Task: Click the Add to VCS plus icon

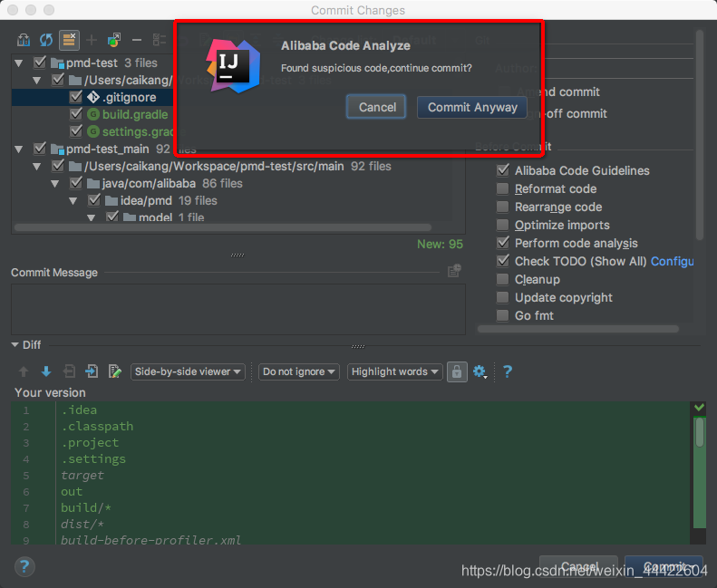Action: coord(92,40)
